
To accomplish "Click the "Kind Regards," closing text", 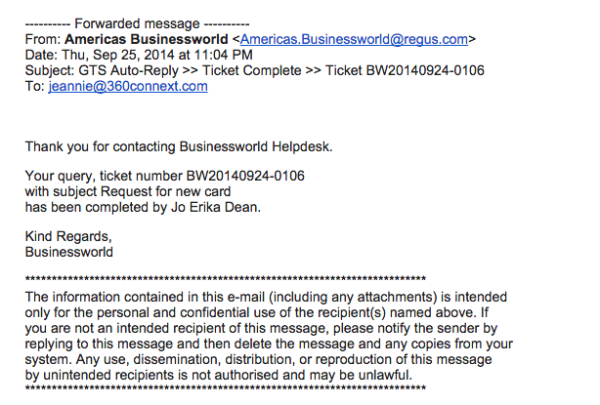I will point(67,238).
